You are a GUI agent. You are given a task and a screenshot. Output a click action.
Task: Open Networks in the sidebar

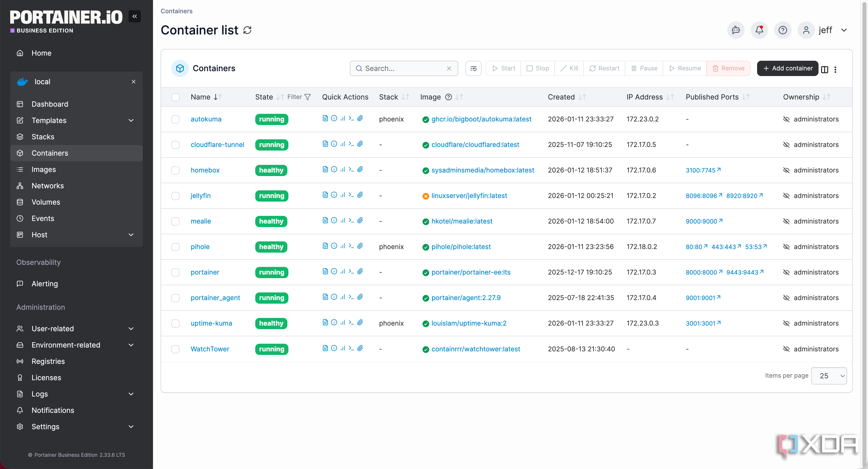pyautogui.click(x=76, y=186)
